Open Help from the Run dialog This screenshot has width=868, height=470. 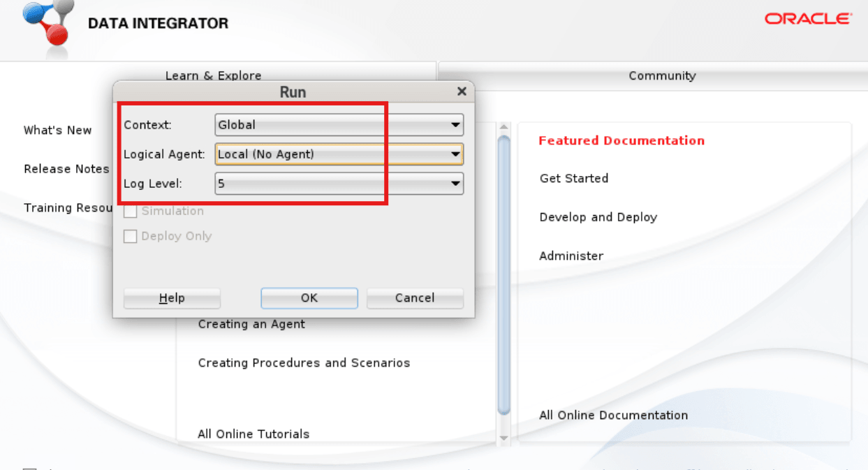pos(171,298)
